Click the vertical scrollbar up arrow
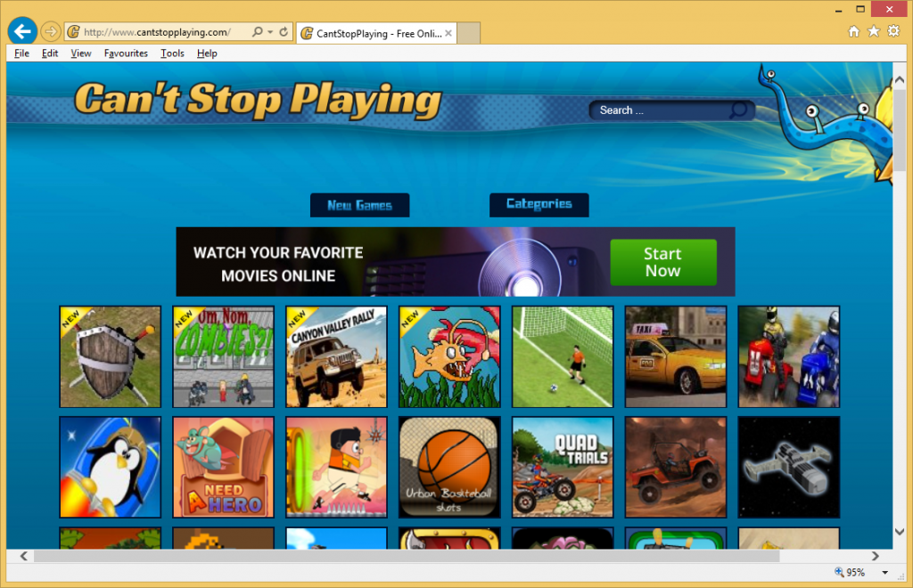 [x=900, y=79]
